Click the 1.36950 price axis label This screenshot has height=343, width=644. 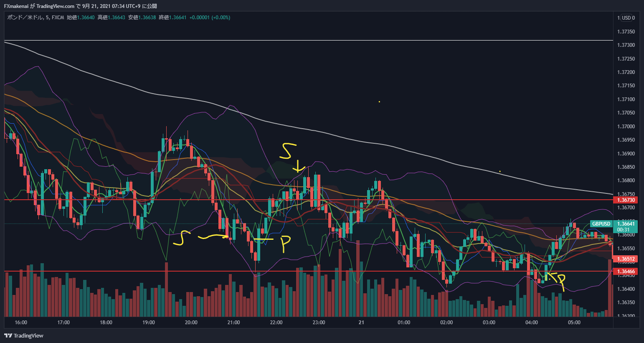point(626,140)
